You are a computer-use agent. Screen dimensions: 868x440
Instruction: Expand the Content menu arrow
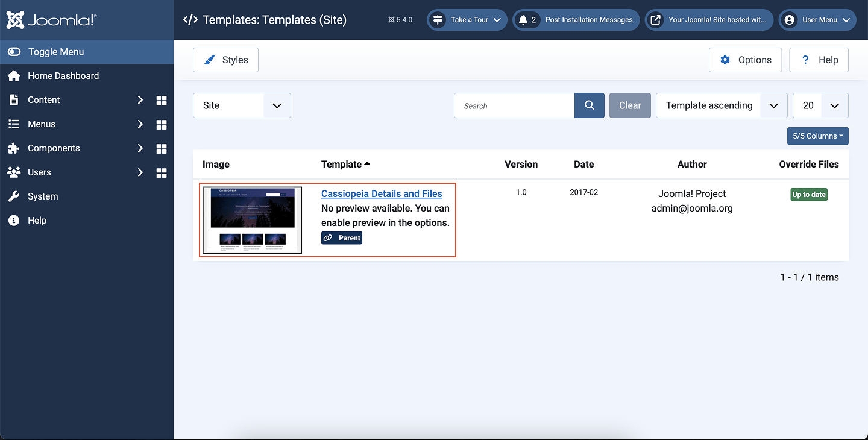point(140,100)
